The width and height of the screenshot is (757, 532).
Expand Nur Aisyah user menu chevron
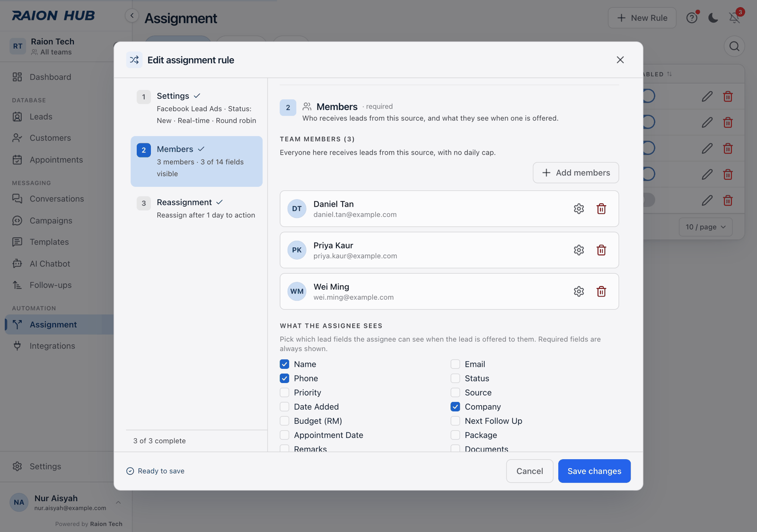coord(118,503)
